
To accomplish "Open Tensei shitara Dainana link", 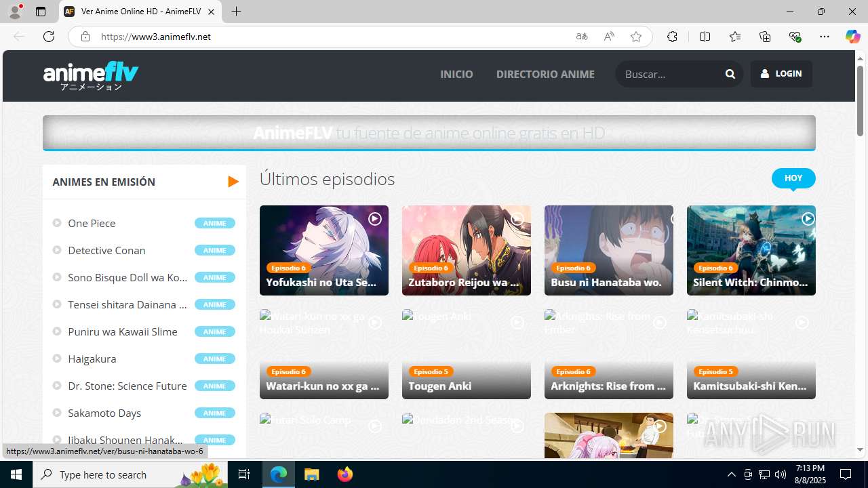I will 127,304.
